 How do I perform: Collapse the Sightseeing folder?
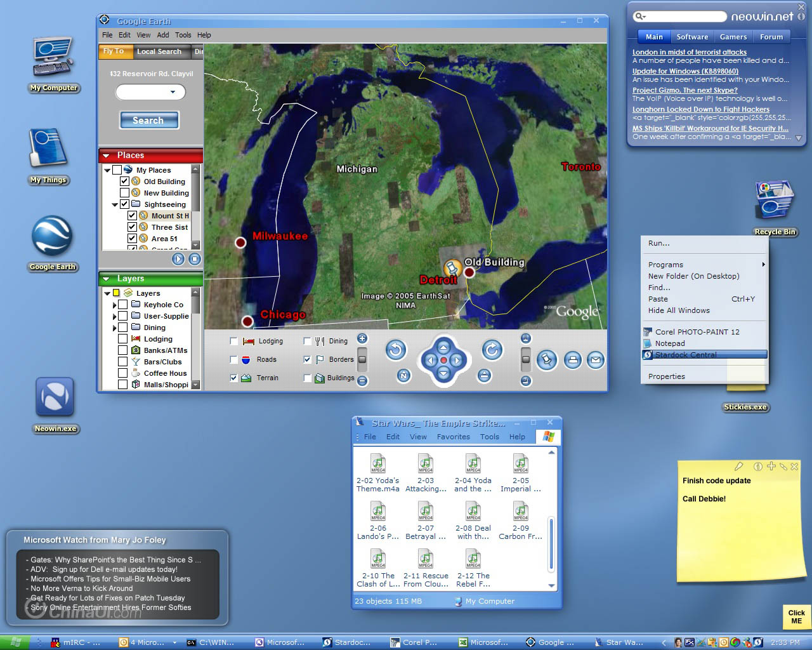pos(115,204)
